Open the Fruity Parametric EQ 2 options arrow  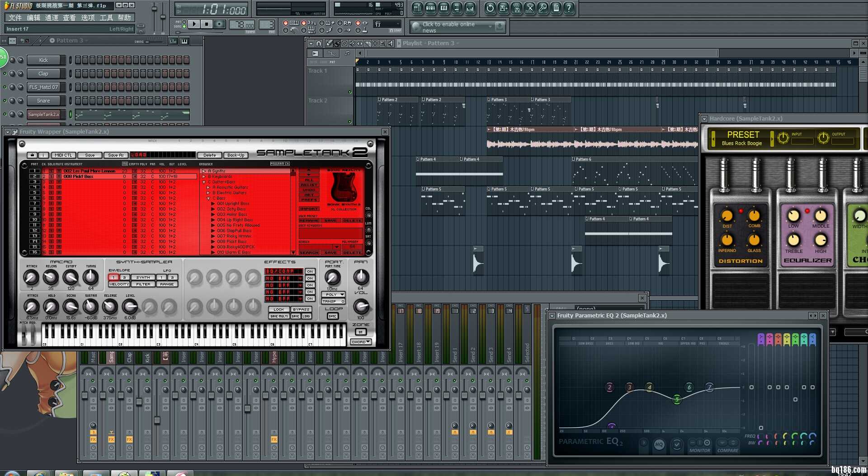552,316
